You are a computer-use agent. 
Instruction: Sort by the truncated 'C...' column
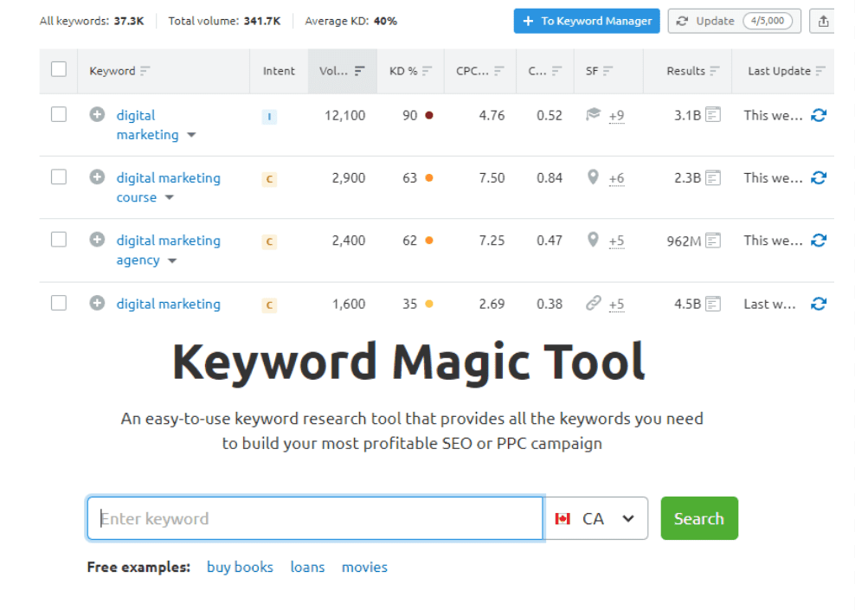(x=556, y=71)
